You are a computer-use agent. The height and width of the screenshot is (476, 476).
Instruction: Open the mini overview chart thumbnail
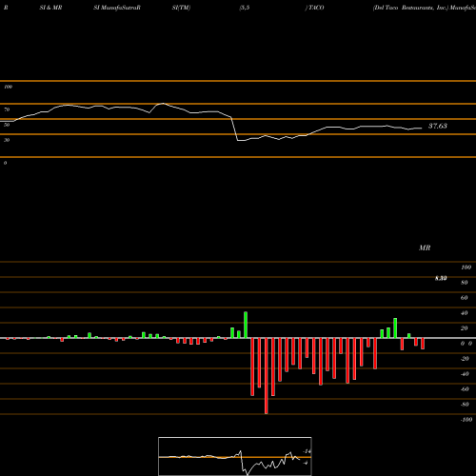(235, 456)
